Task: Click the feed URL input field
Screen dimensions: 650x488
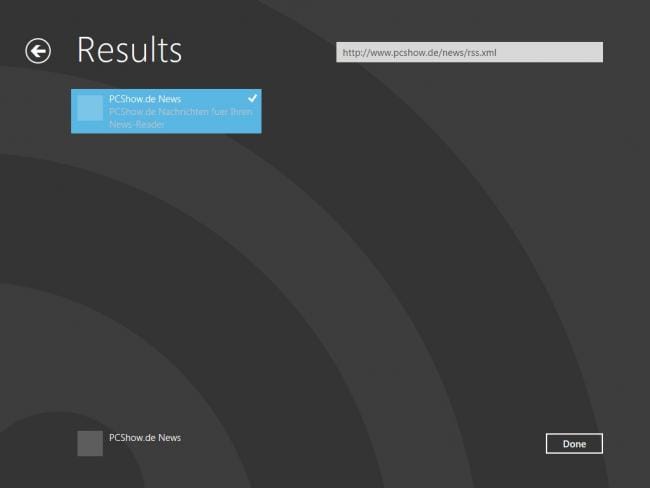Action: [469, 52]
